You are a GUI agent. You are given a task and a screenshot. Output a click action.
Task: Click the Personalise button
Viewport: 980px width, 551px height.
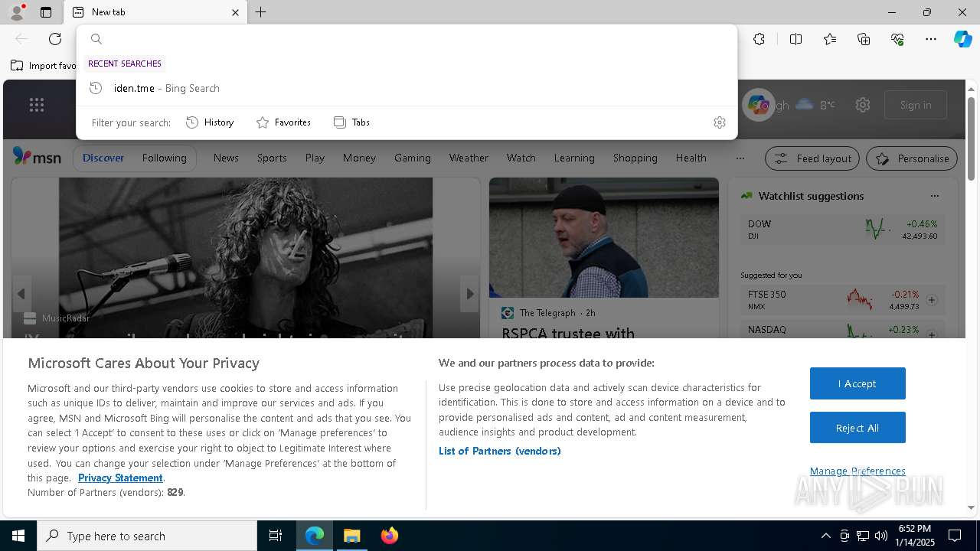point(912,158)
